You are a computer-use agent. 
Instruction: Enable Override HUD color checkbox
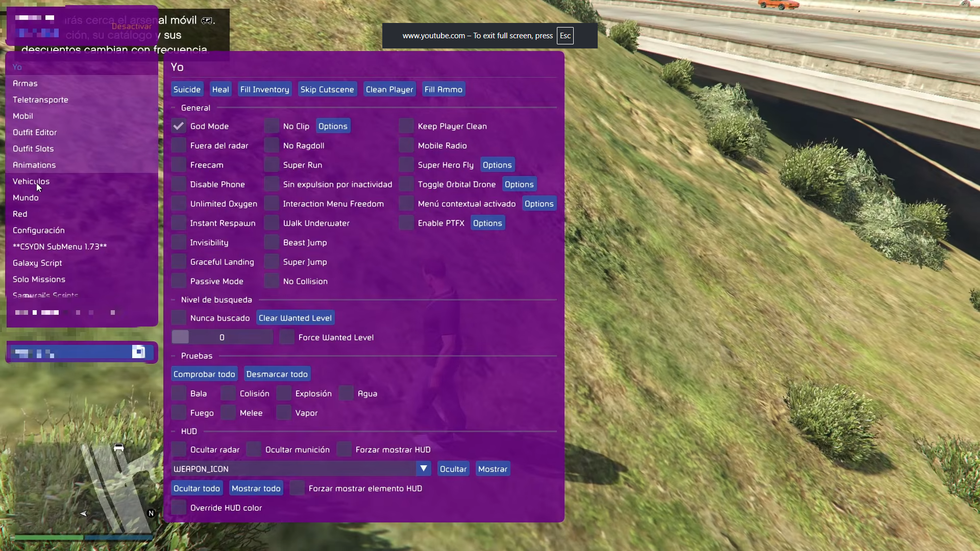pyautogui.click(x=179, y=508)
